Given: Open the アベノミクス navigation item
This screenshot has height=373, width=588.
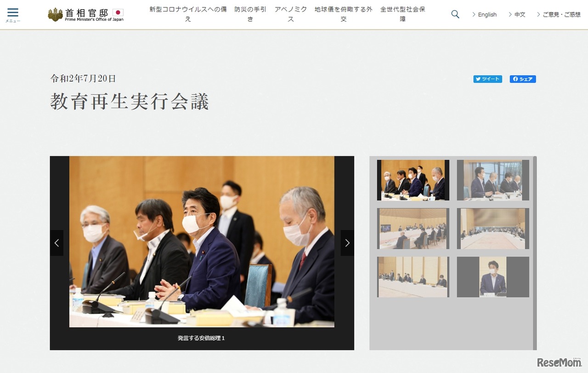Looking at the screenshot, I should coord(289,14).
